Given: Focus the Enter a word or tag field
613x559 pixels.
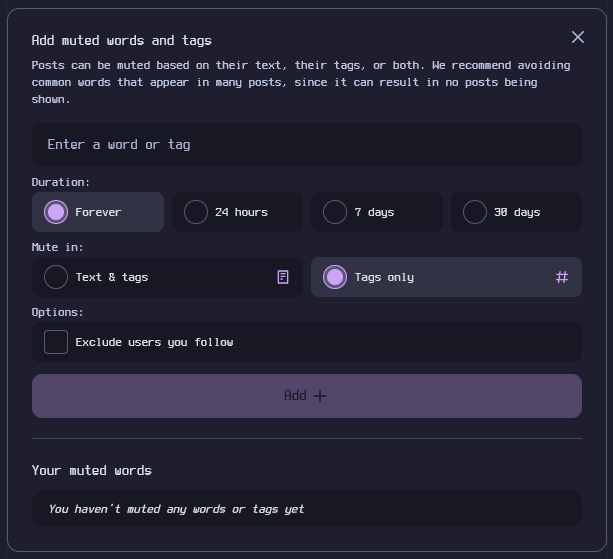Looking at the screenshot, I should point(306,145).
